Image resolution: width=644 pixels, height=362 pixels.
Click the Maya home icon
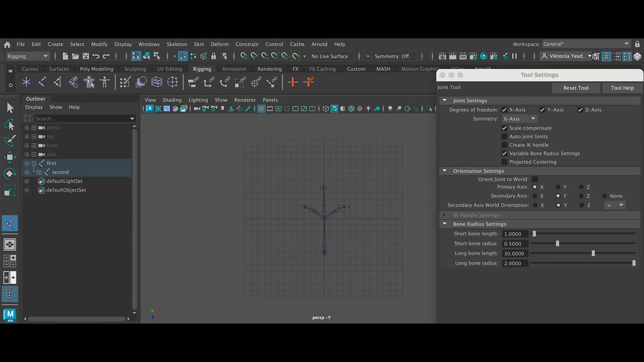[7, 44]
